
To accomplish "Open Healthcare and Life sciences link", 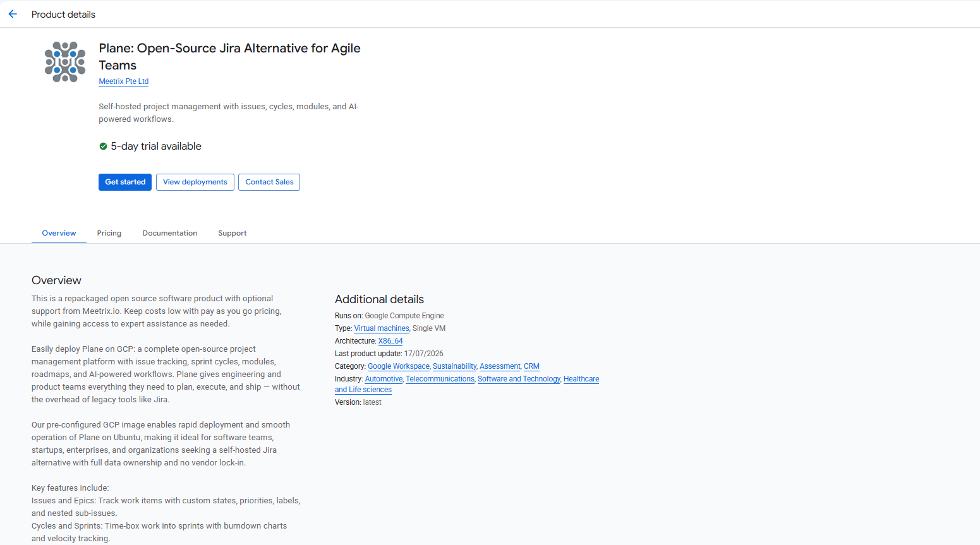I will (581, 379).
